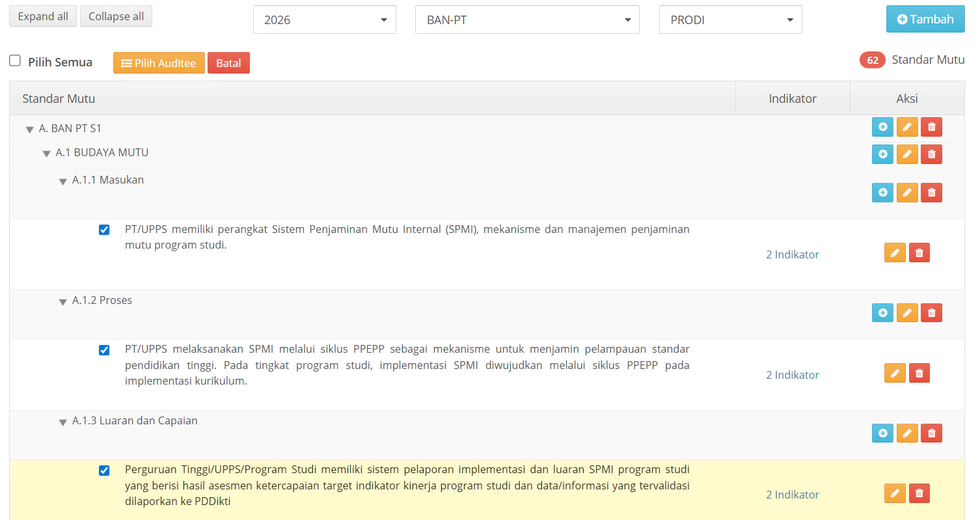This screenshot has width=980, height=520.
Task: Click the Expand all button
Action: click(x=42, y=16)
